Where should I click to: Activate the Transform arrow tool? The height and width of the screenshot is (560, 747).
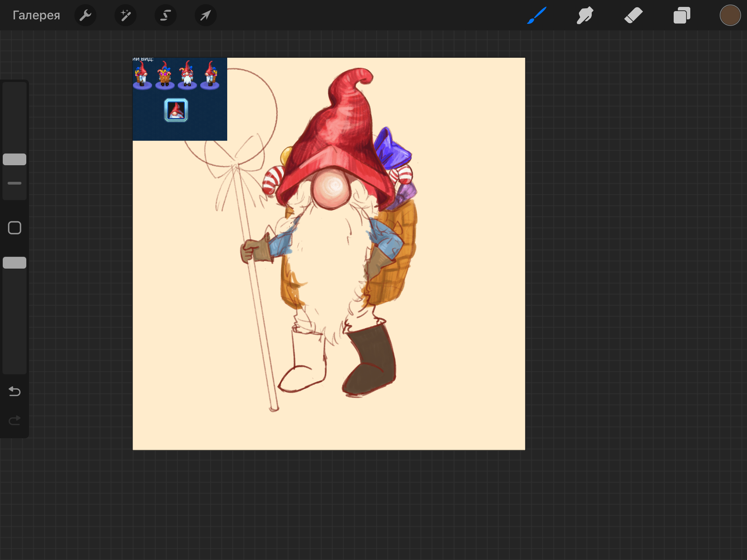206,15
